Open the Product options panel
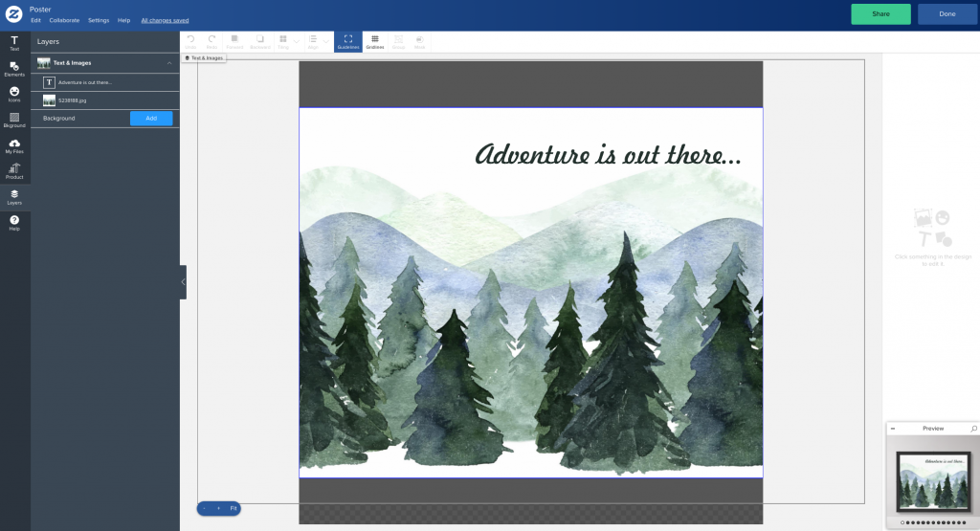Image resolution: width=980 pixels, height=531 pixels. pyautogui.click(x=14, y=171)
